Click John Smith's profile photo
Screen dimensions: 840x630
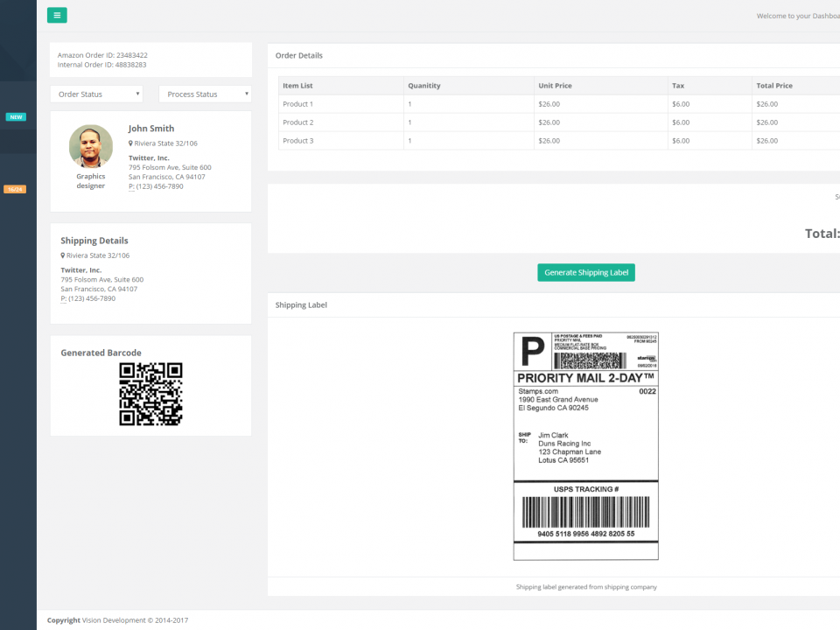pyautogui.click(x=91, y=146)
